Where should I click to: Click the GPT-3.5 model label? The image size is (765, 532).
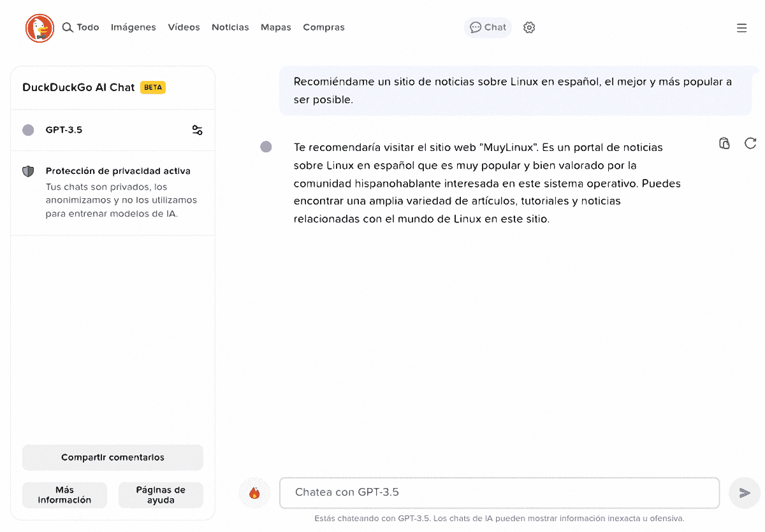click(64, 130)
